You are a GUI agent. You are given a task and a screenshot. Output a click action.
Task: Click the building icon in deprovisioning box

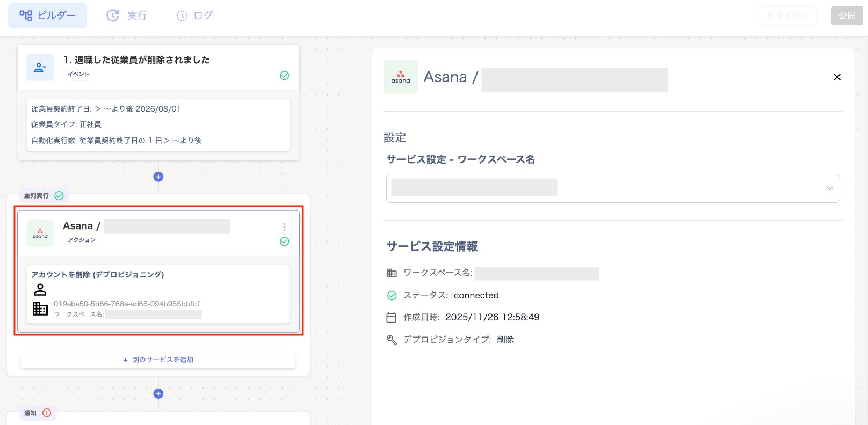(40, 309)
